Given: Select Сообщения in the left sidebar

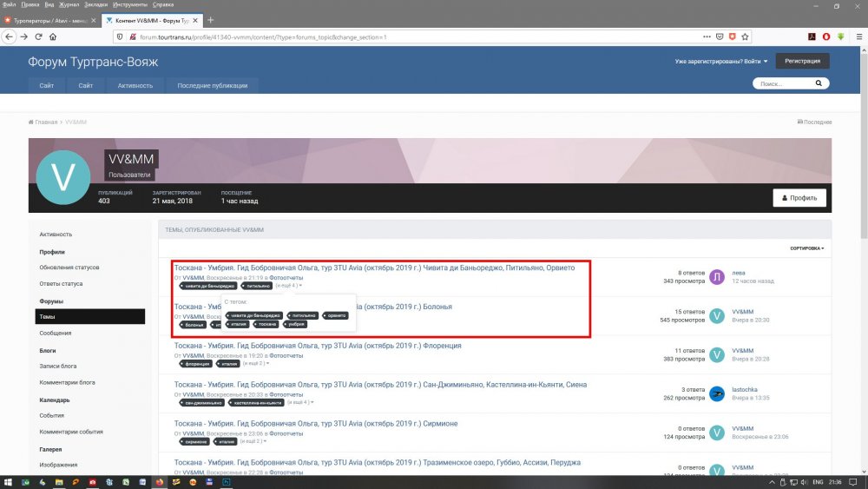Looking at the screenshot, I should coord(56,333).
